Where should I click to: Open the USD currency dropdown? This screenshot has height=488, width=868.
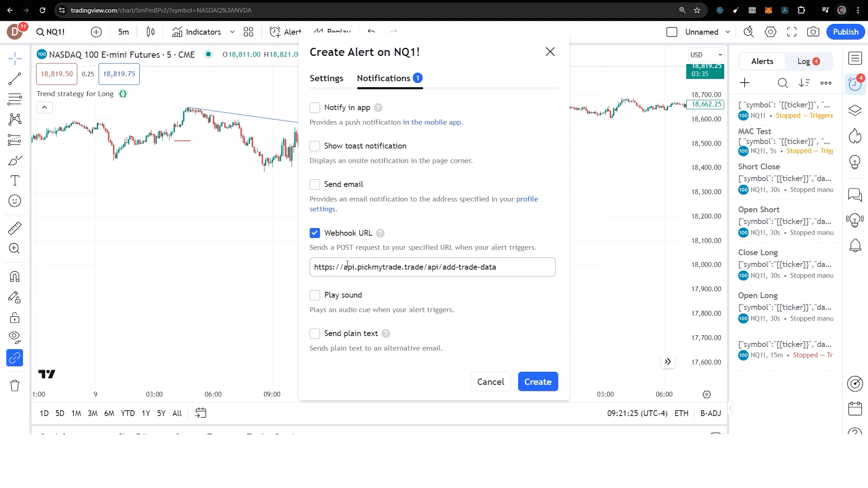(x=706, y=55)
